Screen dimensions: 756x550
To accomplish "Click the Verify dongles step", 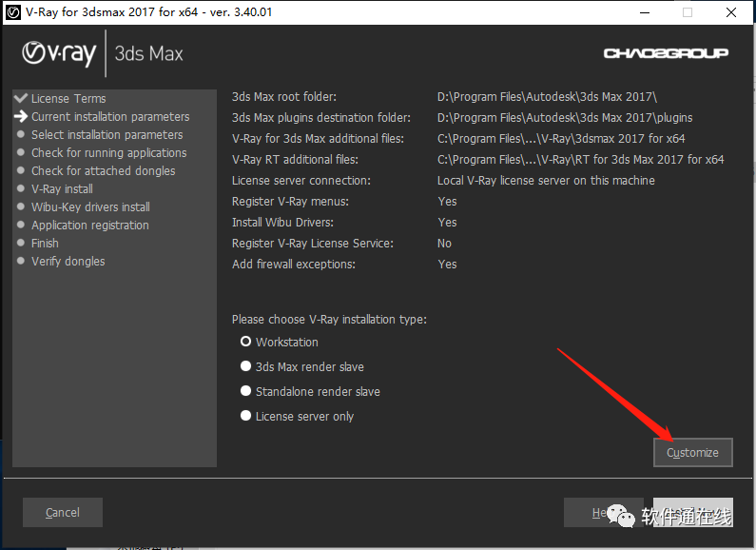I will click(x=68, y=262).
